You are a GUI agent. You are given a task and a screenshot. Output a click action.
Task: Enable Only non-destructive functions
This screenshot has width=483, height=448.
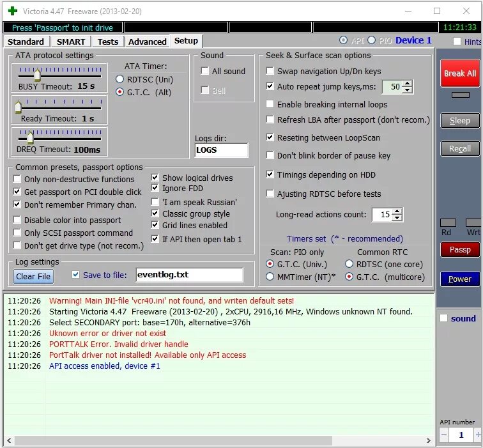[x=17, y=179]
